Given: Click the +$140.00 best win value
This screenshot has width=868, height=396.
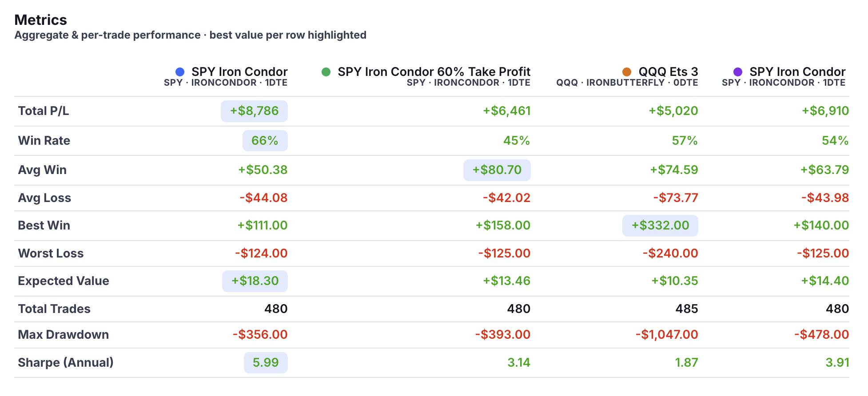Looking at the screenshot, I should pos(821,226).
